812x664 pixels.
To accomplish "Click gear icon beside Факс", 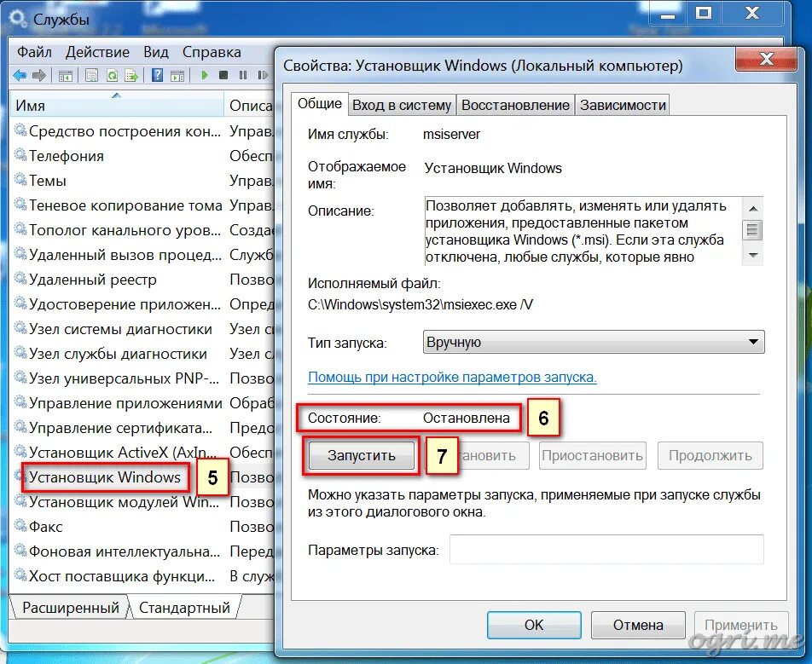I will click(x=20, y=526).
